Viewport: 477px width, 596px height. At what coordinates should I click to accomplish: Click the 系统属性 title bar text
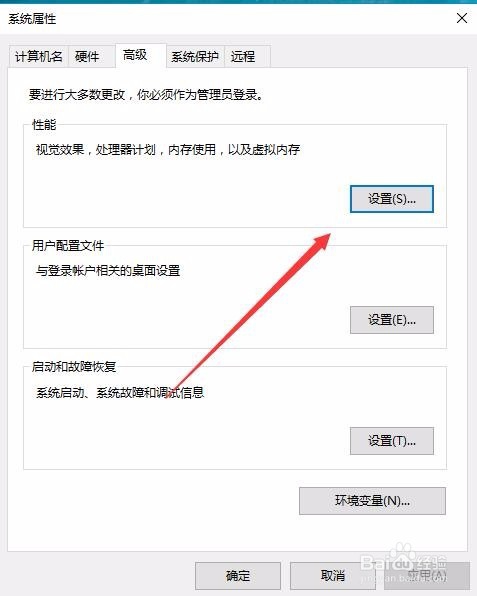coord(32,19)
